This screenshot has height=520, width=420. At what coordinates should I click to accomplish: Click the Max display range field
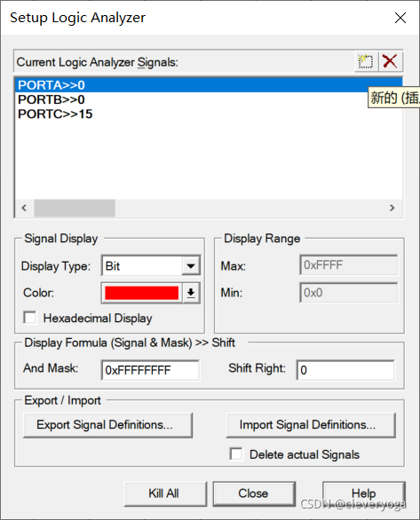349,265
